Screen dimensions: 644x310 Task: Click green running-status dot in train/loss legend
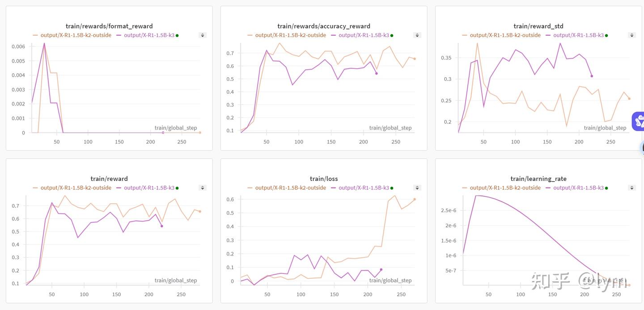pos(392,188)
